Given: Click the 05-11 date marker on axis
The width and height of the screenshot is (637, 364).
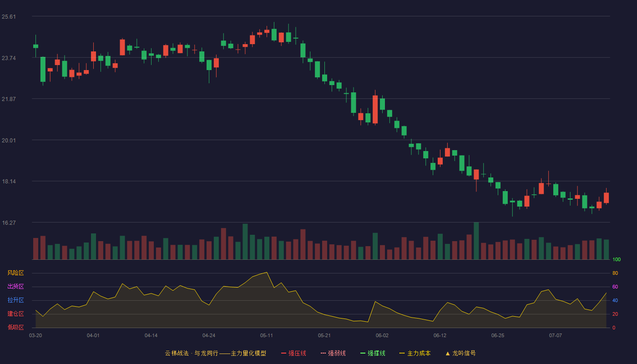Looking at the screenshot, I should (267, 335).
